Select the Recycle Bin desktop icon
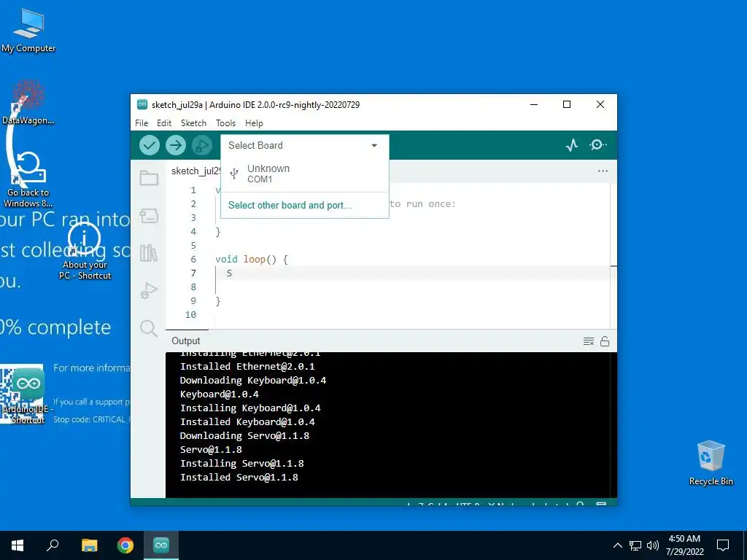This screenshot has width=747, height=560. coord(711,463)
